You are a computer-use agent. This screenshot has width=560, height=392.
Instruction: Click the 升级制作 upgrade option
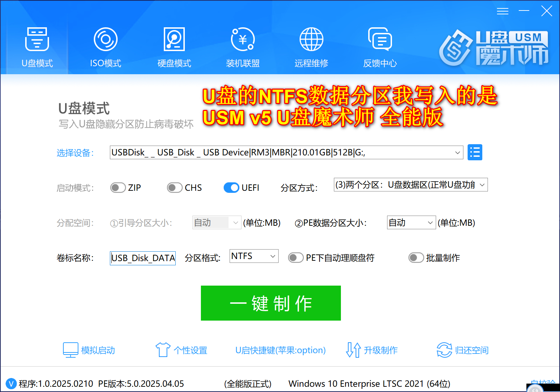pyautogui.click(x=372, y=350)
